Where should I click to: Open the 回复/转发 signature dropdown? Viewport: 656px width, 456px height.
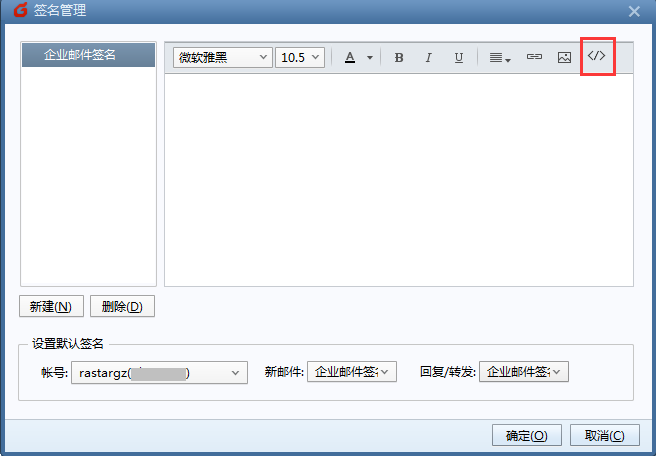tap(524, 372)
